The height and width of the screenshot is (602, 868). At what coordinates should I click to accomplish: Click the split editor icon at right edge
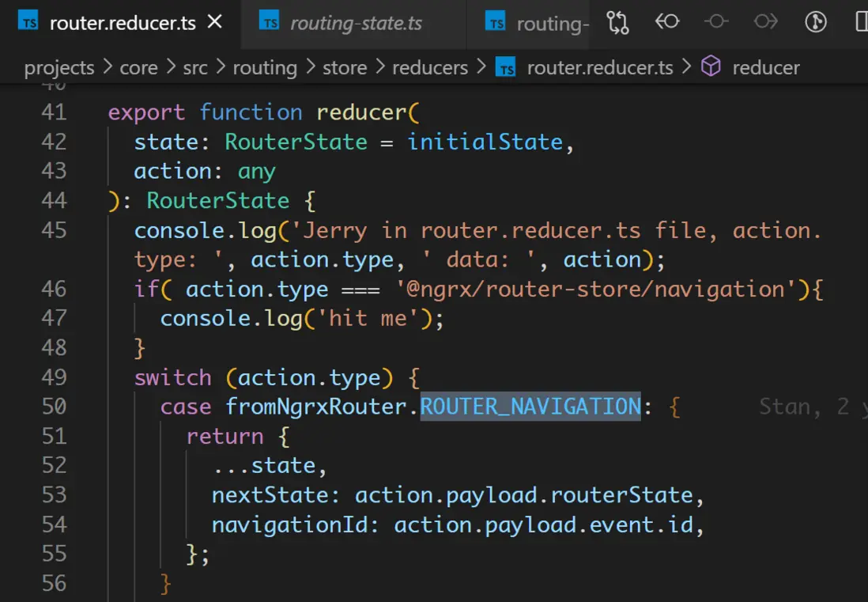[x=862, y=22]
